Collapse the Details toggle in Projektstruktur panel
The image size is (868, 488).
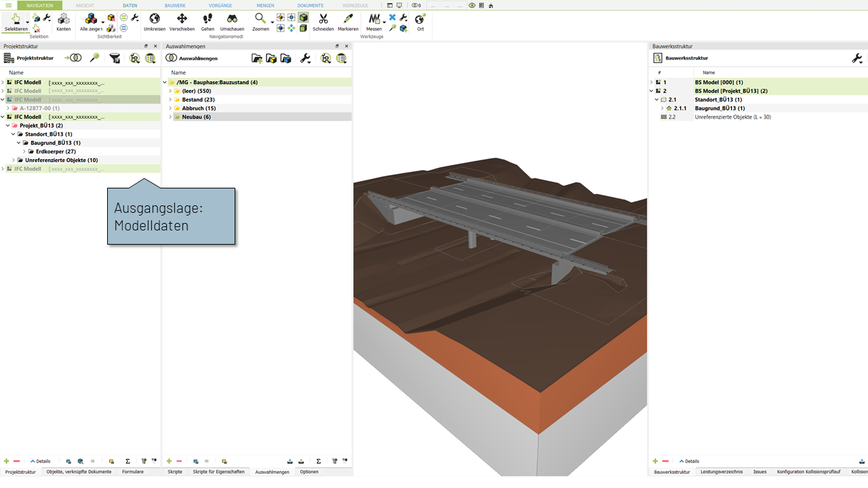click(39, 461)
